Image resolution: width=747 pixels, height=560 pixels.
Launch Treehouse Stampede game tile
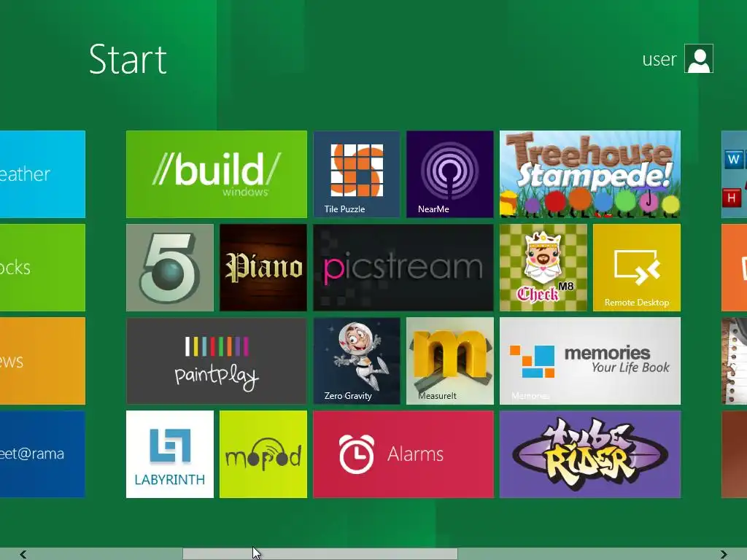tap(589, 174)
